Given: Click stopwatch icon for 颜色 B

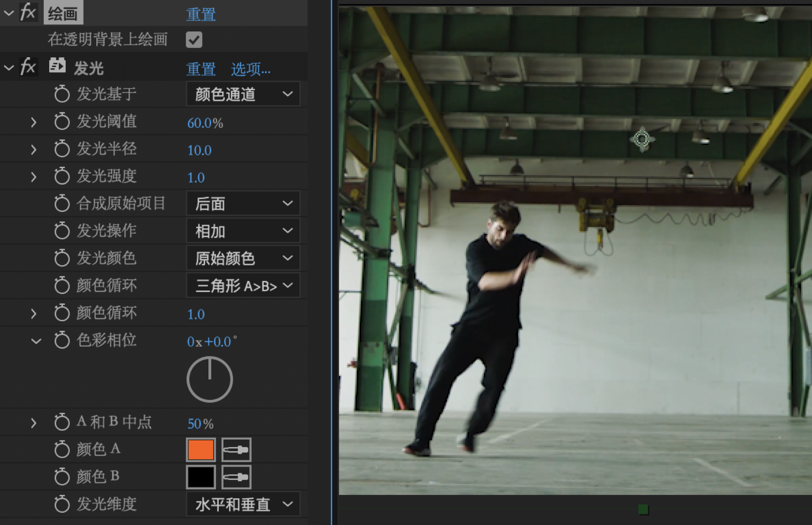Looking at the screenshot, I should click(62, 477).
